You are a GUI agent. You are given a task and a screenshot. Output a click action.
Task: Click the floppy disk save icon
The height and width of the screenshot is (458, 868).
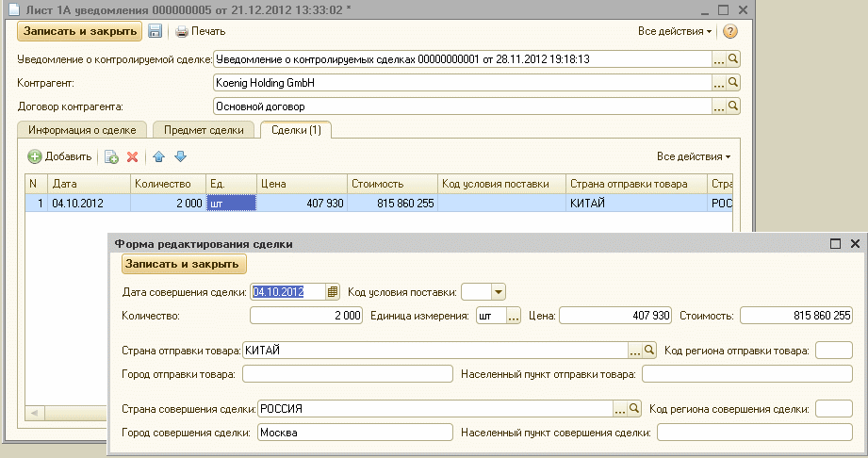[x=155, y=31]
